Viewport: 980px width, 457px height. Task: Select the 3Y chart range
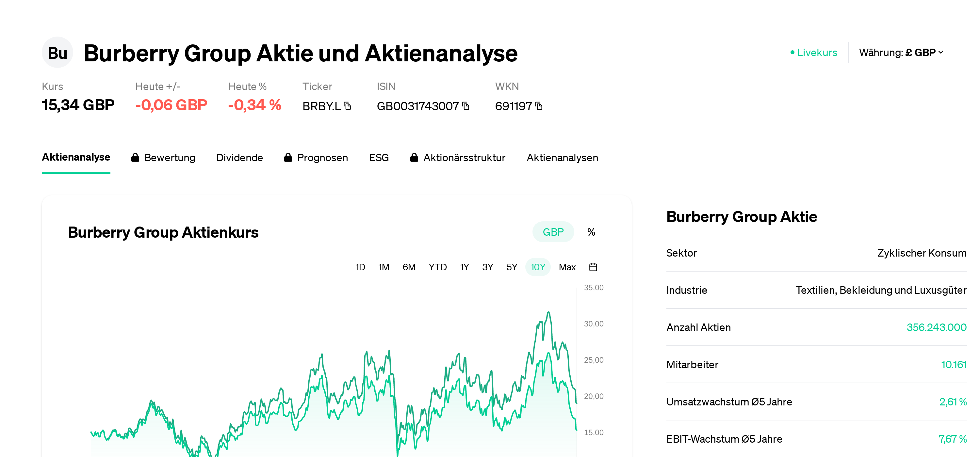click(x=488, y=267)
